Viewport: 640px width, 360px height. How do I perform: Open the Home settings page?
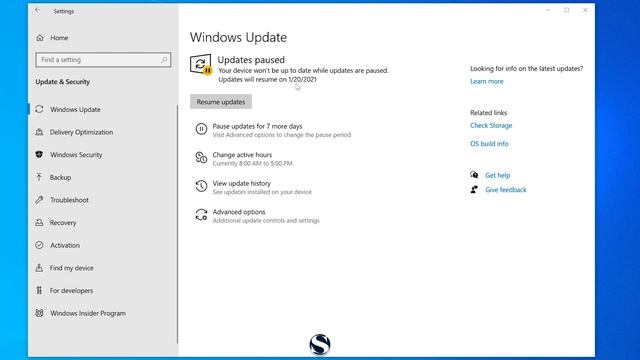59,38
